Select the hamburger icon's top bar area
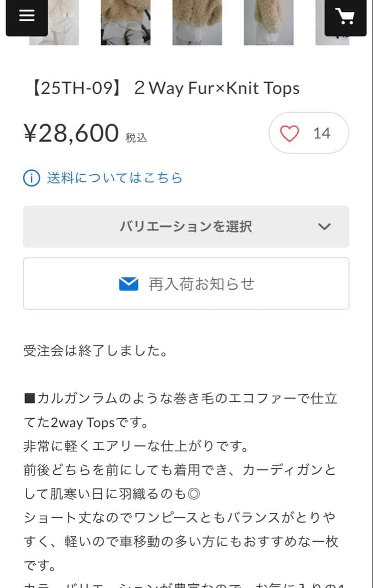This screenshot has width=373, height=588. (x=26, y=11)
